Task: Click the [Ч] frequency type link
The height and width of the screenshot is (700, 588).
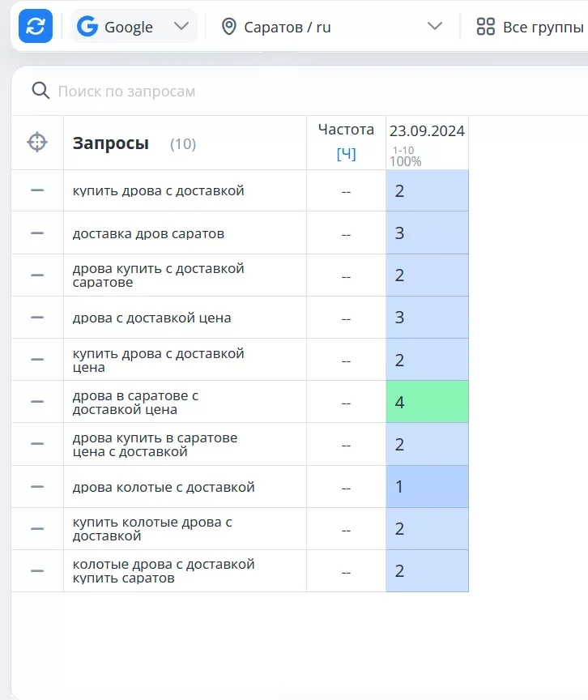Action: [x=346, y=154]
